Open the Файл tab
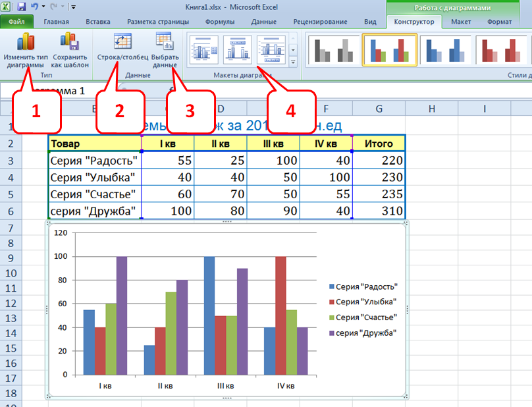 17,22
